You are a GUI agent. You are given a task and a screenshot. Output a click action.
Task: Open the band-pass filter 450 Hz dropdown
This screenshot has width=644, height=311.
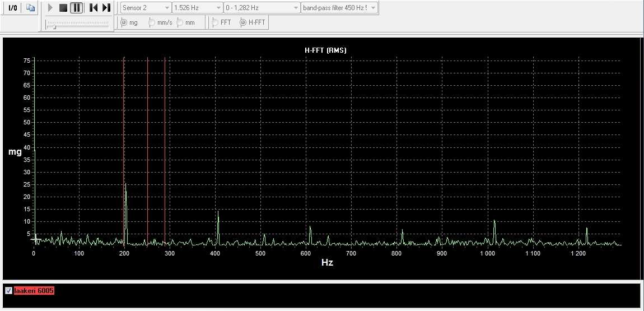point(340,8)
